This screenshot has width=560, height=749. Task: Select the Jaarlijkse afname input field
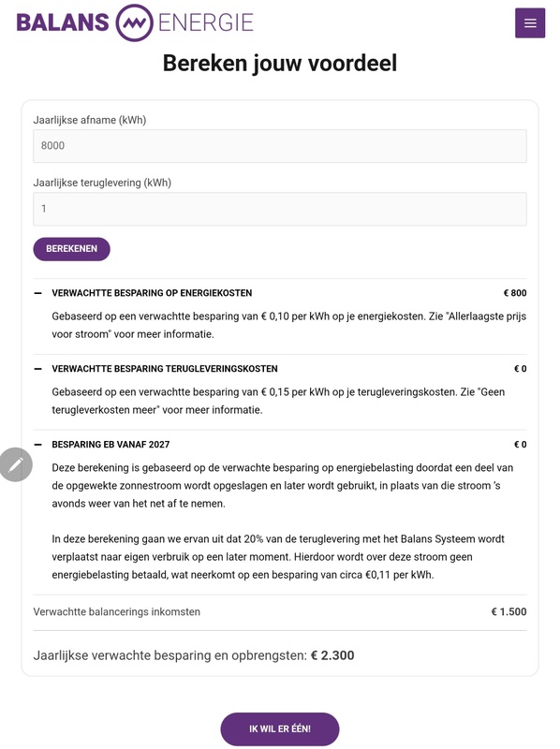point(280,146)
